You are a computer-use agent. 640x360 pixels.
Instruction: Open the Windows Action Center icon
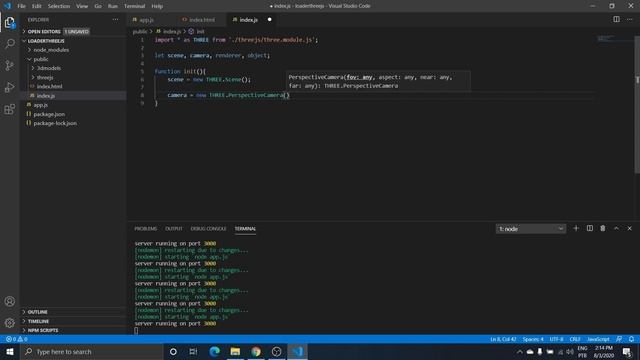click(627, 351)
